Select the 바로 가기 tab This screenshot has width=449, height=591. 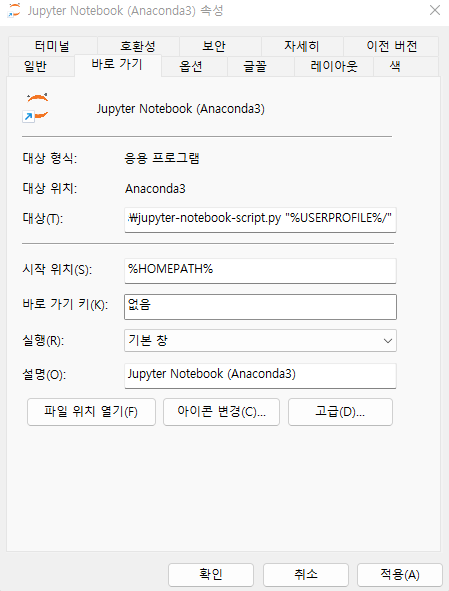(x=118, y=65)
